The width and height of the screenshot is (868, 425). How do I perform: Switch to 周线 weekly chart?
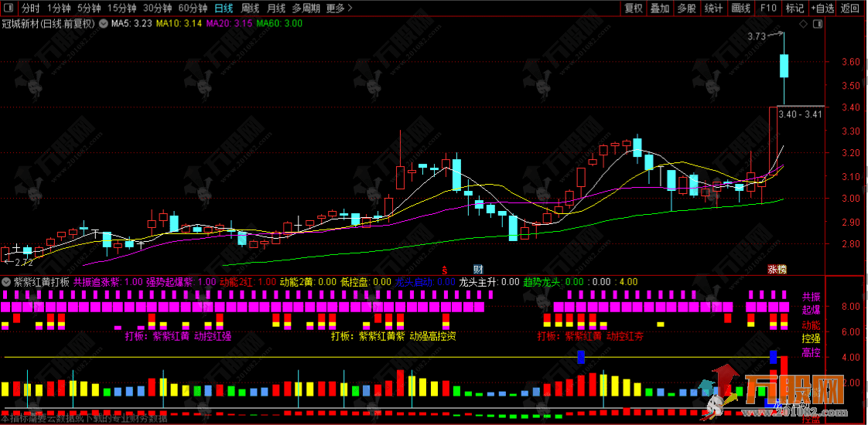[x=250, y=8]
